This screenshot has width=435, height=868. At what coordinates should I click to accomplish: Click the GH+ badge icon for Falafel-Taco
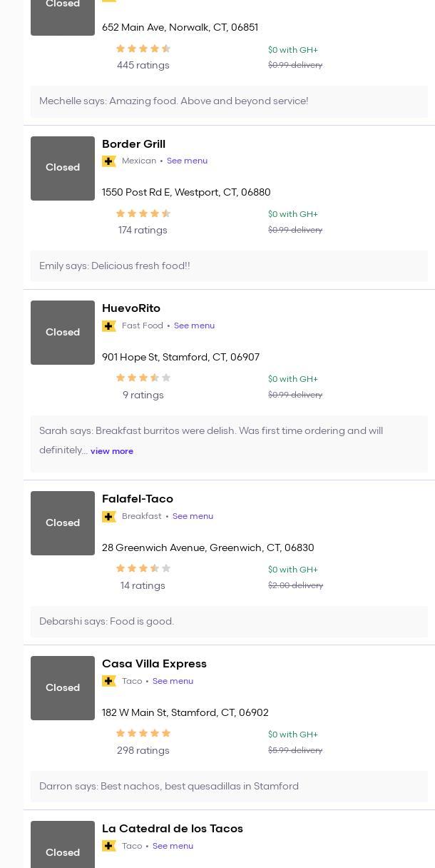(x=109, y=517)
